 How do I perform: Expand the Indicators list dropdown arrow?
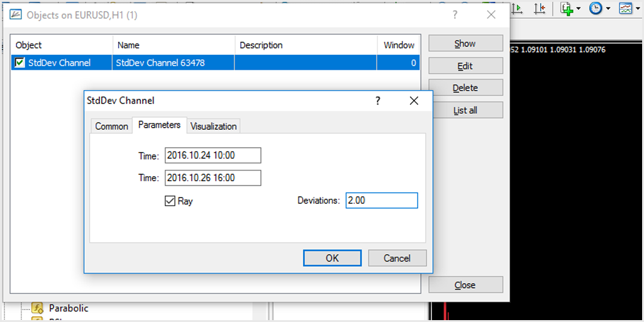579,9
